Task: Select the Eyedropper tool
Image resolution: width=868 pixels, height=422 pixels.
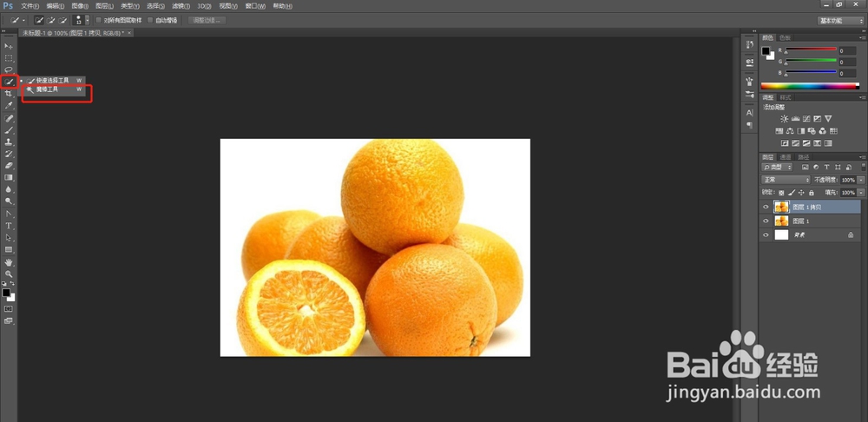Action: [9, 105]
